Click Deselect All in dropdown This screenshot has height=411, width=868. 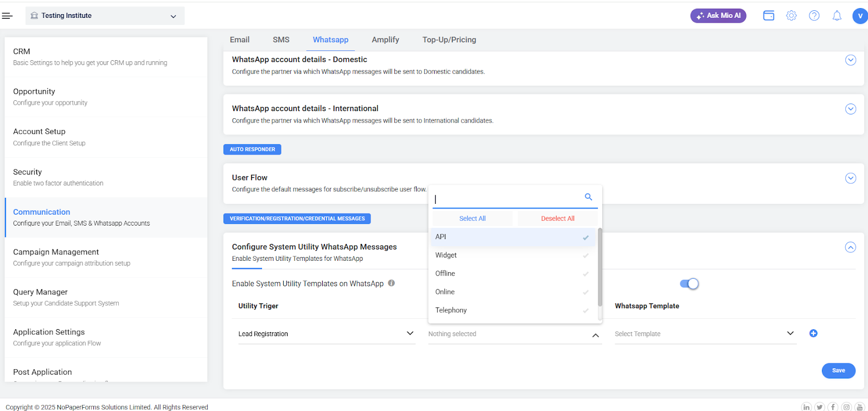(x=557, y=219)
